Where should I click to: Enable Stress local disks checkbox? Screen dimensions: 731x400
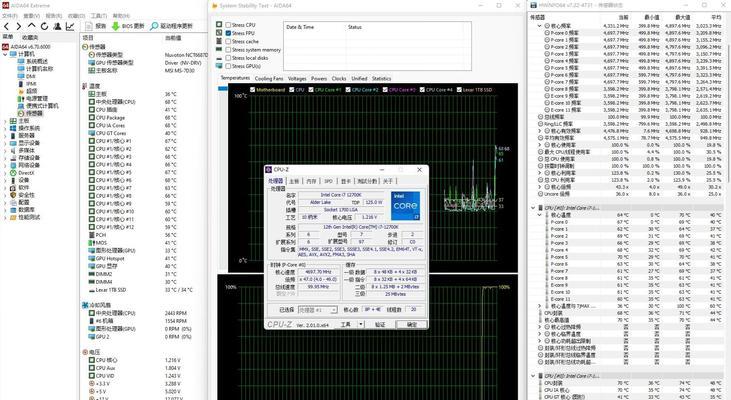[228, 58]
